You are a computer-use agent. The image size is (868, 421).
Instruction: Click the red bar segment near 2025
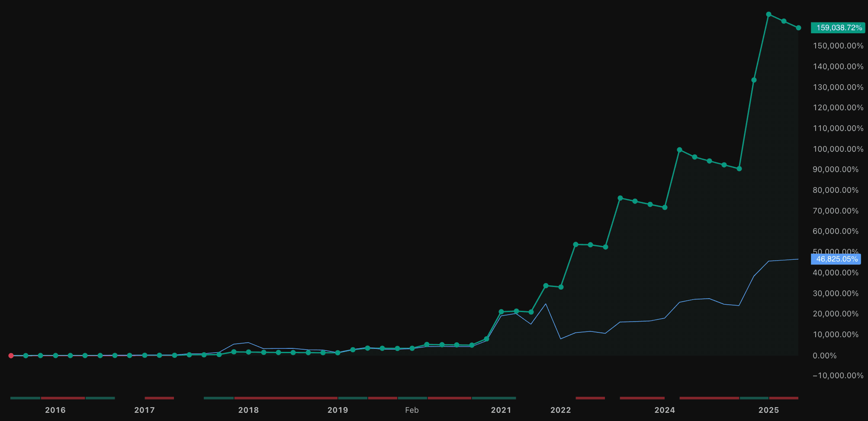point(783,398)
